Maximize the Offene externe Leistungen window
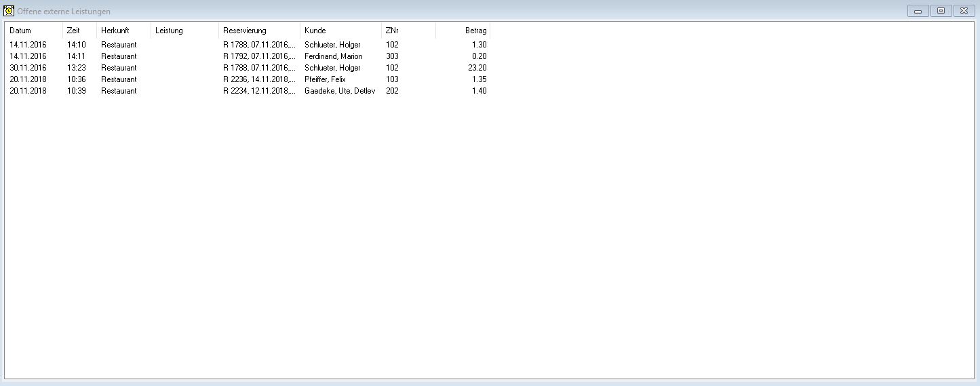Viewport: 980px width, 386px height. 941,11
